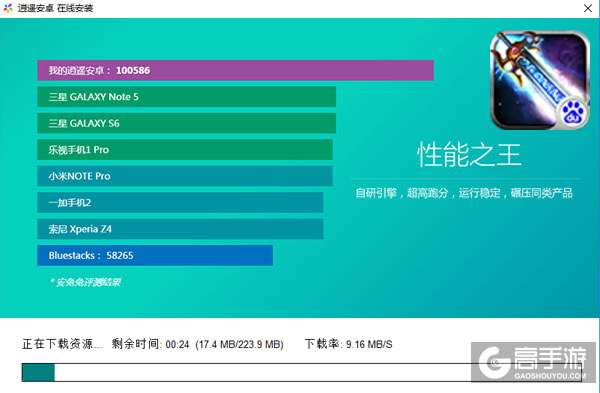Click the 正在下载资源 status text
Screen dimensions: 600x393
(x=62, y=344)
